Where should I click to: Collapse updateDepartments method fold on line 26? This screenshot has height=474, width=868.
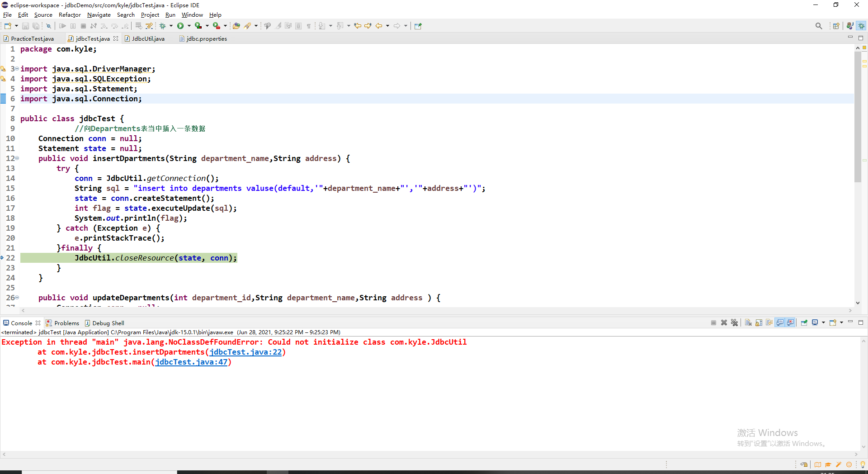[17, 298]
